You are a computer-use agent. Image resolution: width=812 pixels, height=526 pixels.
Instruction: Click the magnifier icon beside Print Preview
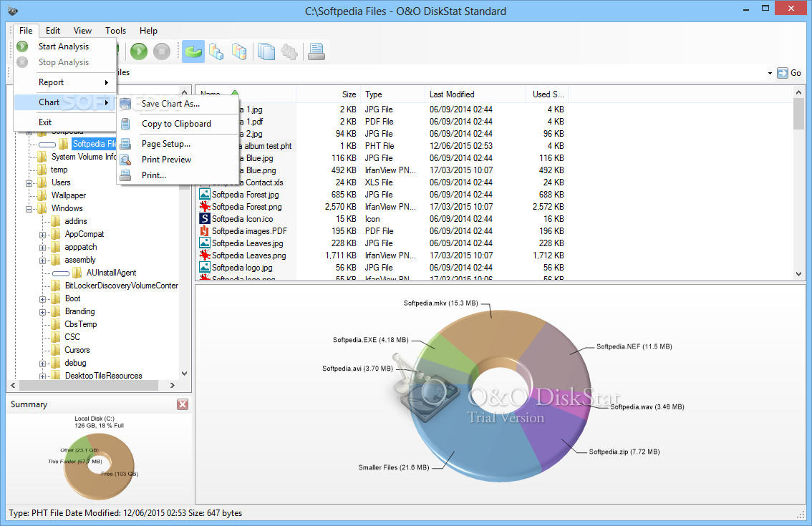tap(125, 160)
